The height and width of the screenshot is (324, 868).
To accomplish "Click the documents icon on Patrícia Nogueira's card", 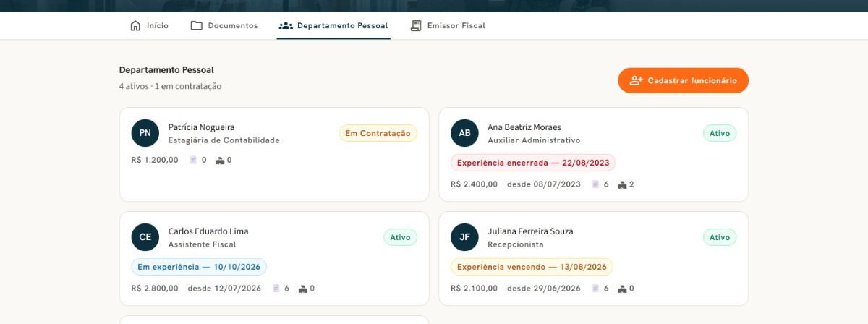I will click(193, 160).
